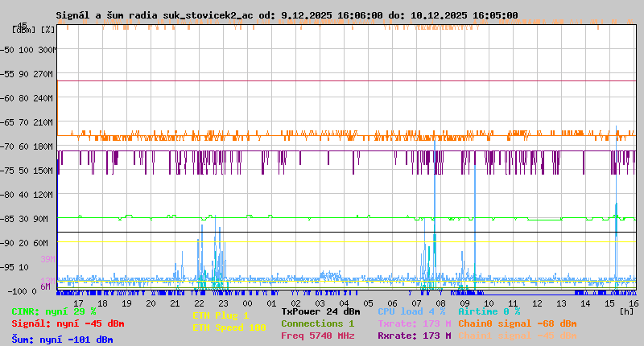Click the '-50 100 300M' y-axis label
The image size is (644, 346).
28,50
